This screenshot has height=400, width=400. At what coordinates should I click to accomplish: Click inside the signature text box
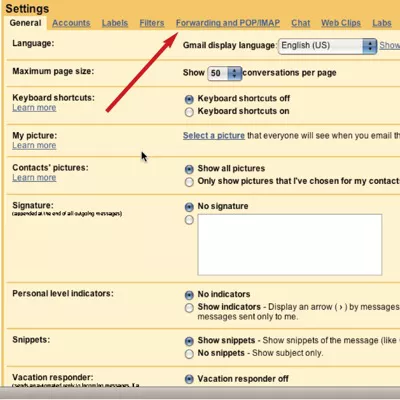pos(290,245)
